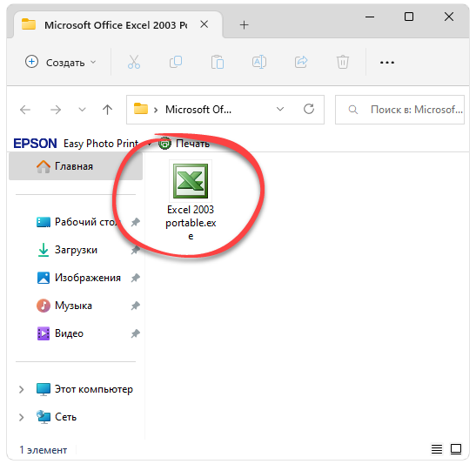
Task: Open Загрузки folder in sidebar
Action: coord(67,250)
